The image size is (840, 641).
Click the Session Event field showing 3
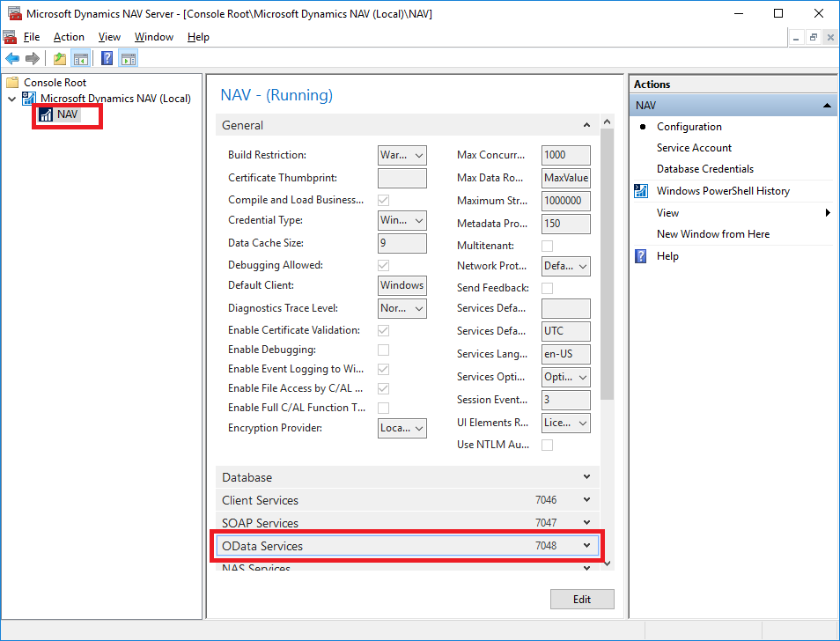tap(566, 400)
